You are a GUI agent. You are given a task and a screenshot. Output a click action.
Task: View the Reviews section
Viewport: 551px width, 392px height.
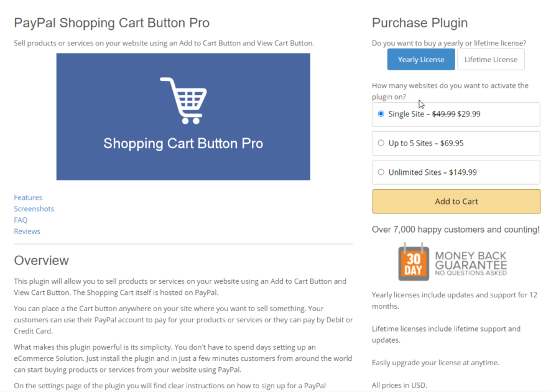tap(27, 231)
